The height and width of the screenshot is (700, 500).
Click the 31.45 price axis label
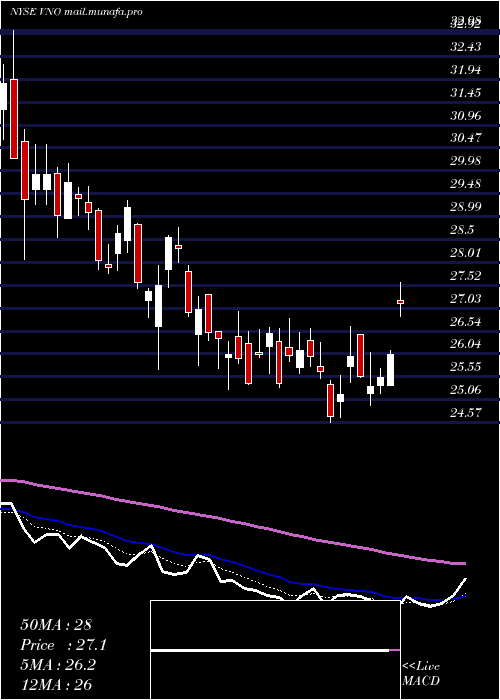point(466,93)
